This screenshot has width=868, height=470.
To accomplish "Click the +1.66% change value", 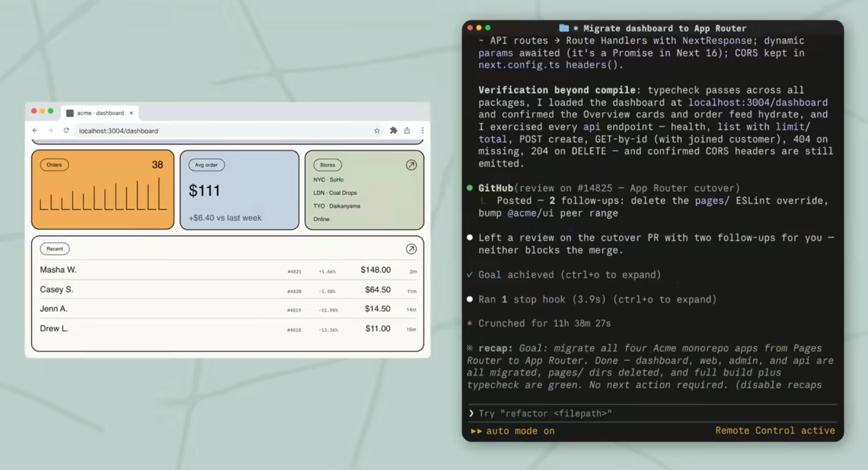I will 327,271.
